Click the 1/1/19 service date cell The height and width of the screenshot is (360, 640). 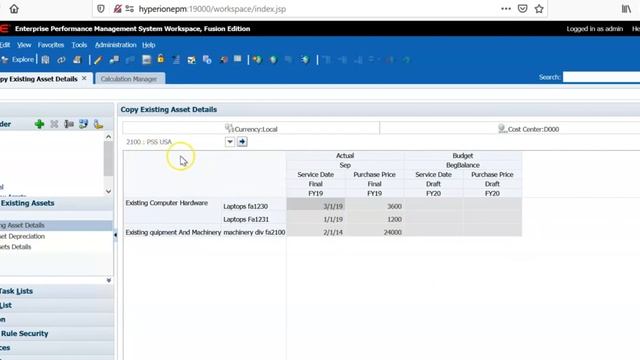coord(316,219)
